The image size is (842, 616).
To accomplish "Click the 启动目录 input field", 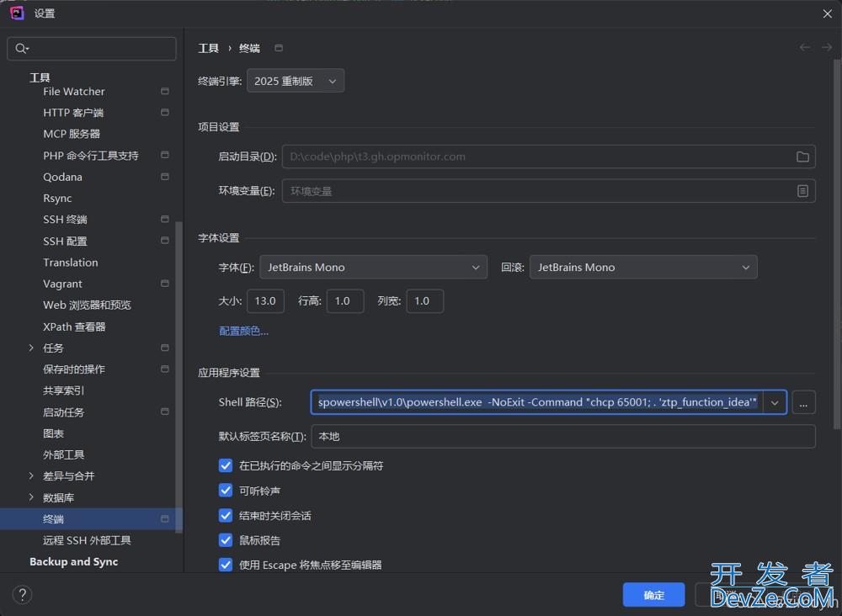I will click(549, 157).
